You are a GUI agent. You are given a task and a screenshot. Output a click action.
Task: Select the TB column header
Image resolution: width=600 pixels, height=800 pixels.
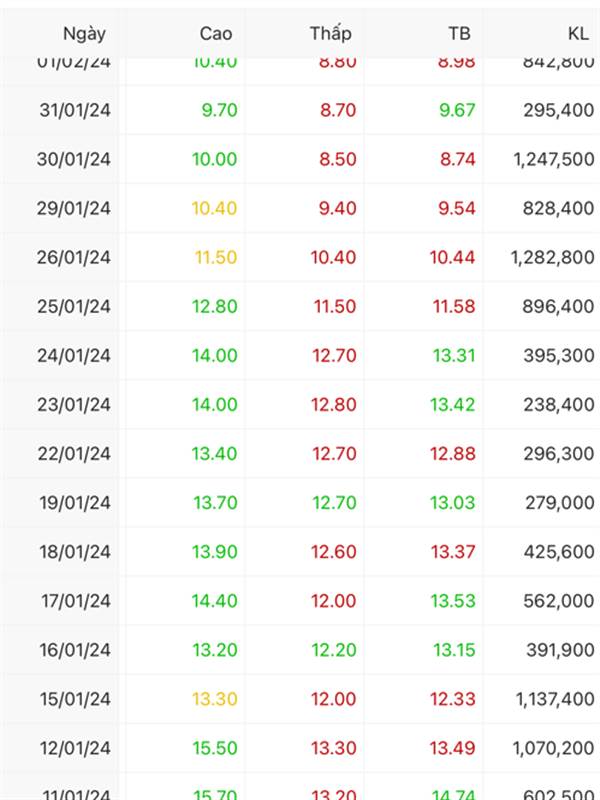(x=459, y=34)
